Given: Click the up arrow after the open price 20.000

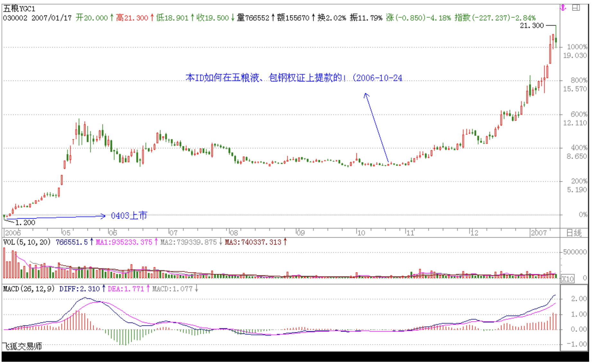Looking at the screenshot, I should (112, 18).
